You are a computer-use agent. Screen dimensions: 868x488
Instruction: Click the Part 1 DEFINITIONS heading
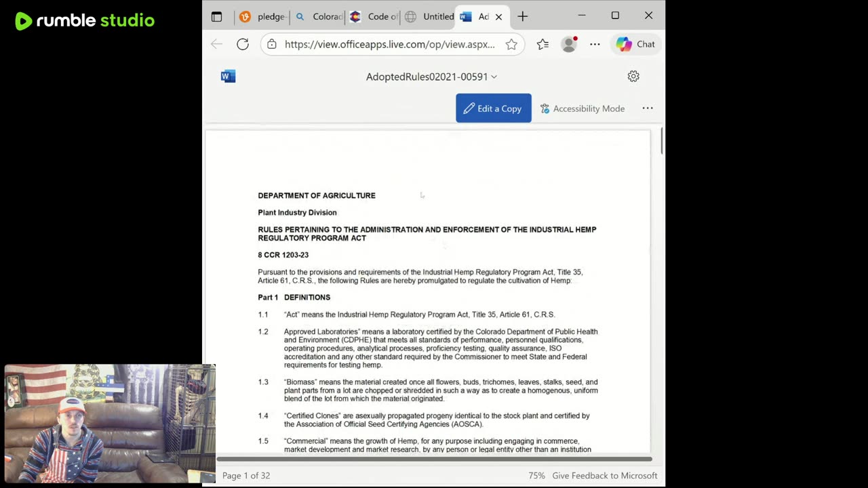tap(294, 298)
